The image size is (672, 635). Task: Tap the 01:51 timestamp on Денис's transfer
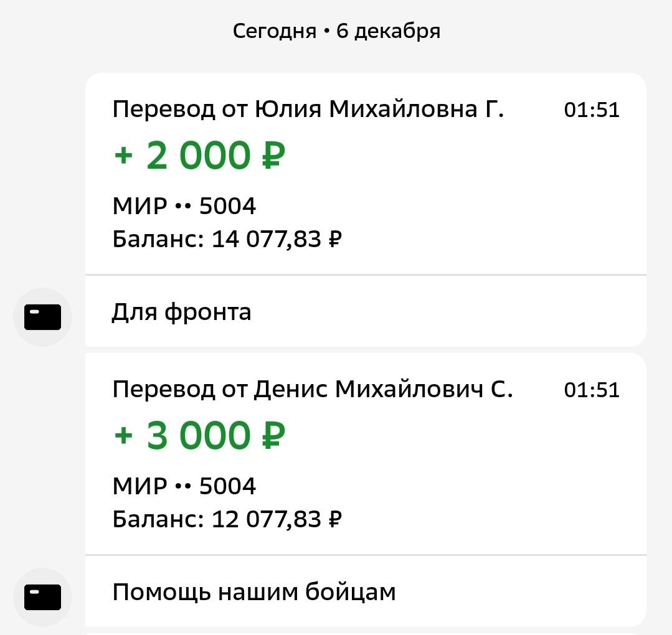click(x=592, y=390)
